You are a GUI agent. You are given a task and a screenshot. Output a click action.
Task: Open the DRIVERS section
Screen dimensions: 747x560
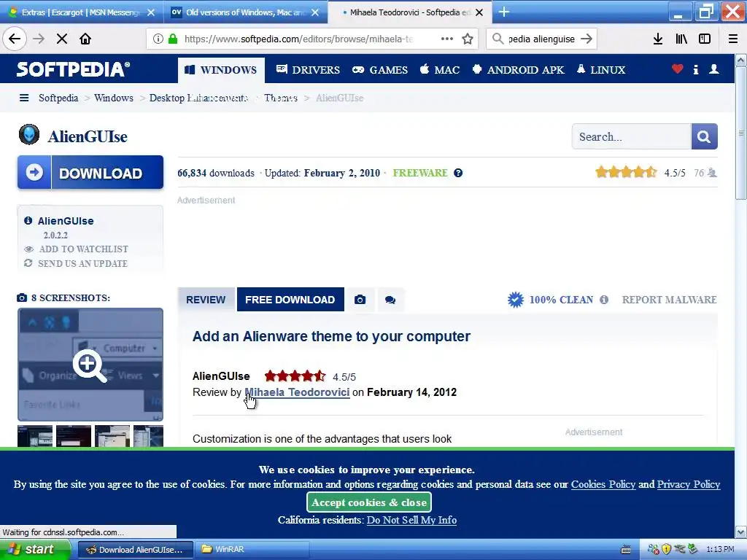pos(308,70)
